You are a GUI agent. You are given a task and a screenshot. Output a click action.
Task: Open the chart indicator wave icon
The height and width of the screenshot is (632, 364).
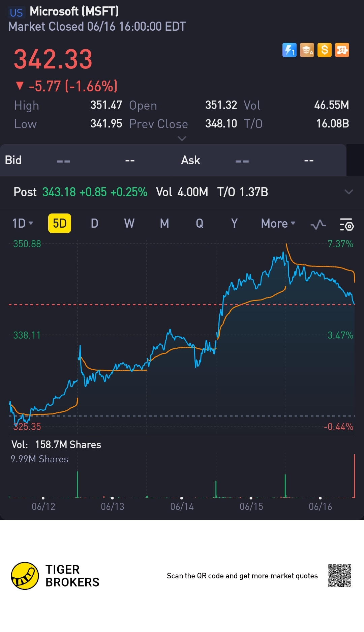(x=318, y=225)
